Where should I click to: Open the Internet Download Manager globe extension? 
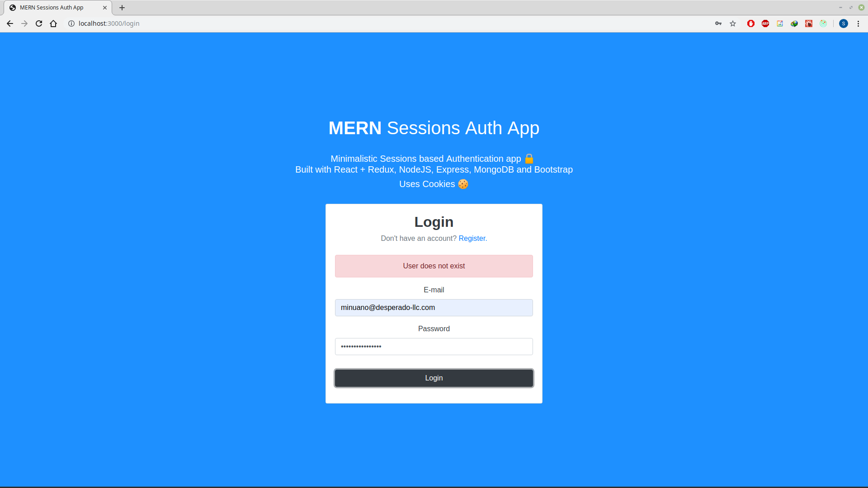tap(794, 23)
